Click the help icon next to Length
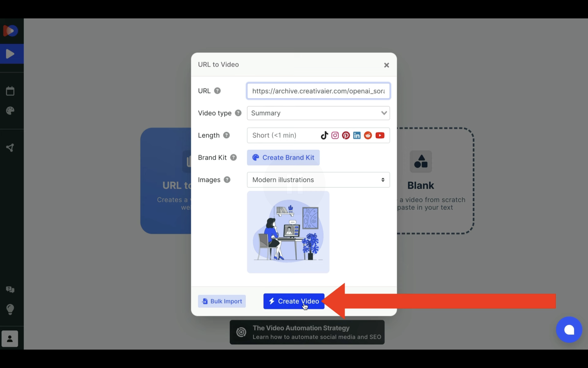 pyautogui.click(x=226, y=135)
